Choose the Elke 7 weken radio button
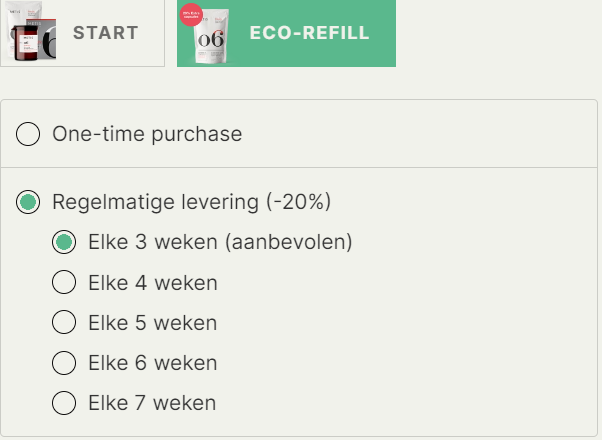 point(64,403)
